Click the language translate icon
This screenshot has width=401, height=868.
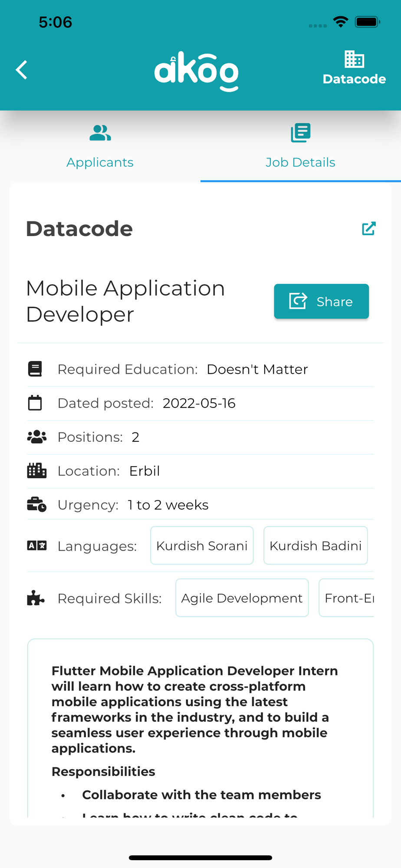pyautogui.click(x=36, y=546)
